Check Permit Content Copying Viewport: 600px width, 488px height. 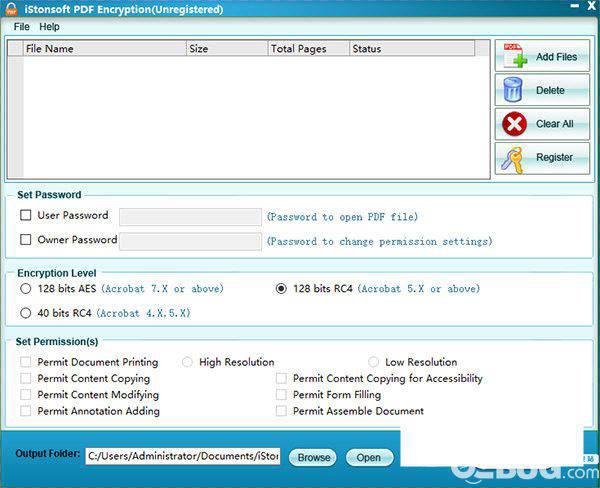pos(26,379)
